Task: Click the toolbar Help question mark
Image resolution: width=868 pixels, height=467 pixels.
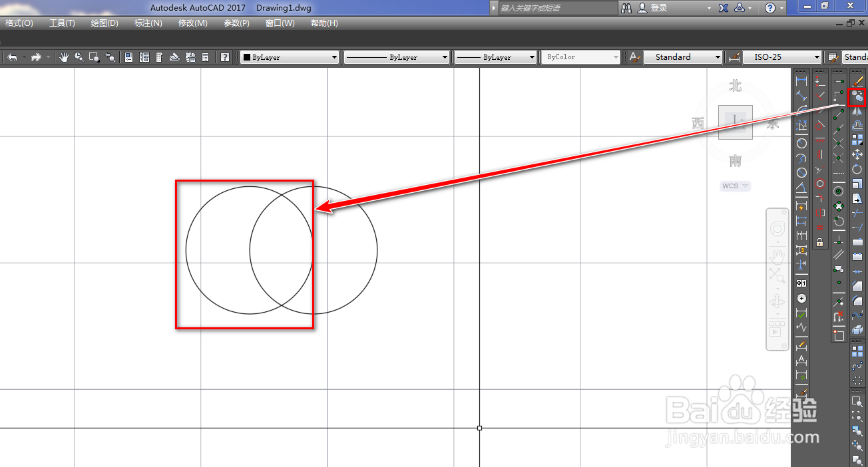Action: [224, 57]
